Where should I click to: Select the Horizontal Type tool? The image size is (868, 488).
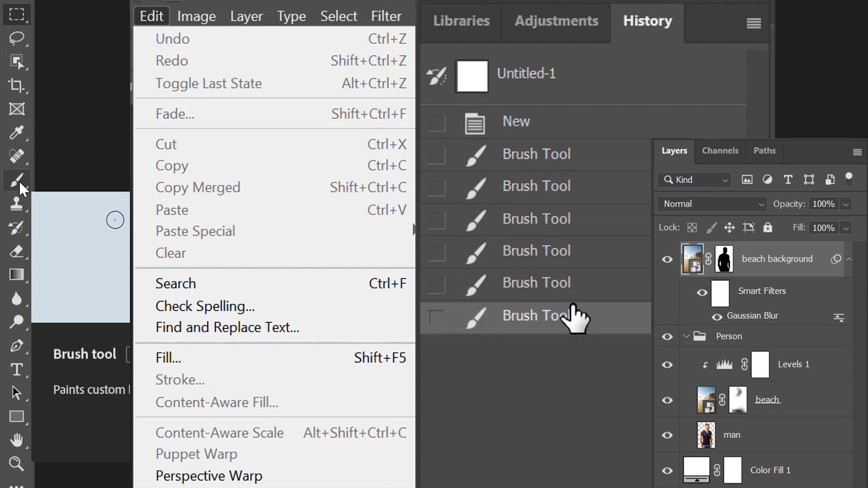17,370
